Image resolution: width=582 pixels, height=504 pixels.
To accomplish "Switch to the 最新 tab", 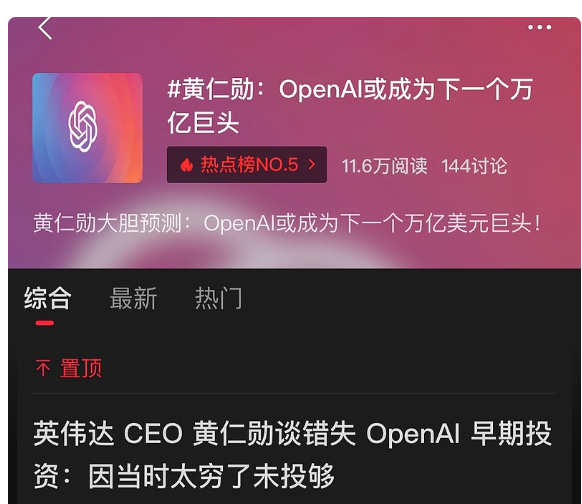I will (x=133, y=298).
